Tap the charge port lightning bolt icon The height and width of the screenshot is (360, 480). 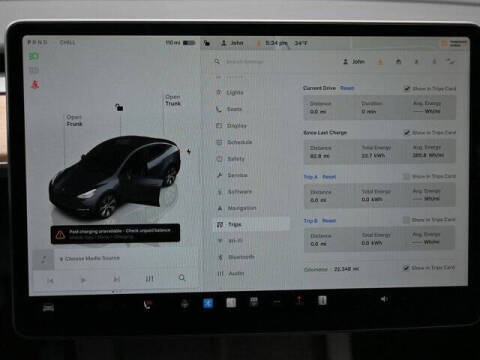coord(189,152)
